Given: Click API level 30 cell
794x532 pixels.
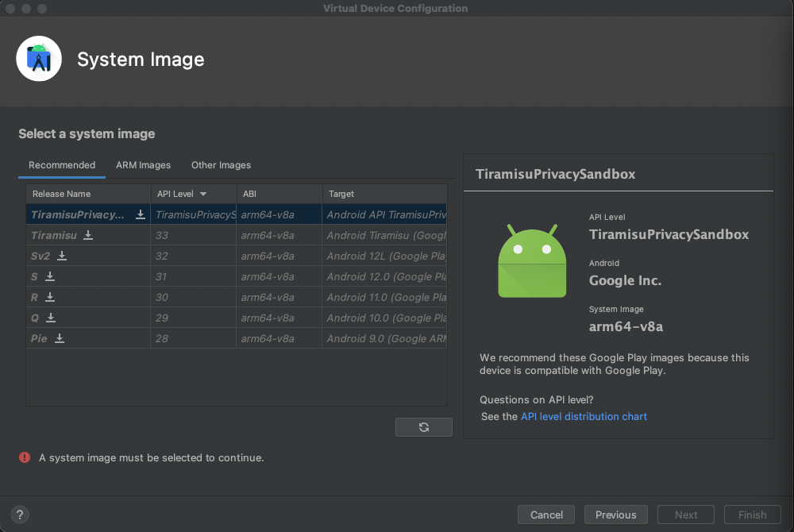Looking at the screenshot, I should 194,297.
